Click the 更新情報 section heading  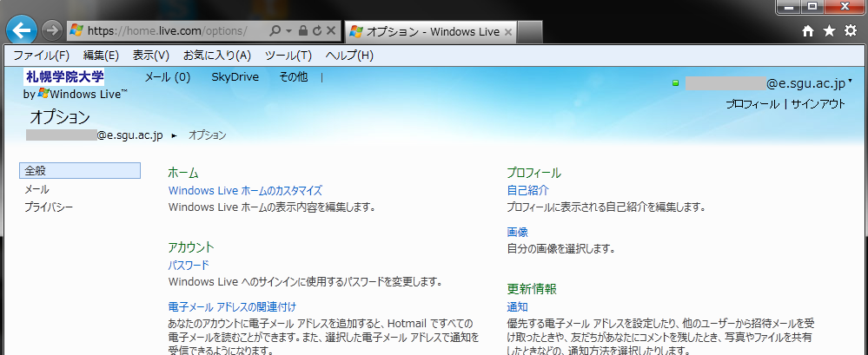pyautogui.click(x=532, y=289)
